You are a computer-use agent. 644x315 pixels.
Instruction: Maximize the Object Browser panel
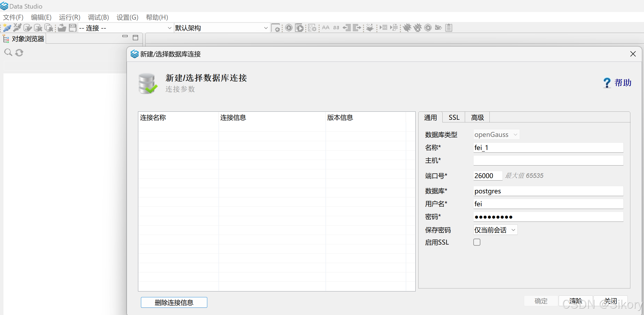coord(136,37)
